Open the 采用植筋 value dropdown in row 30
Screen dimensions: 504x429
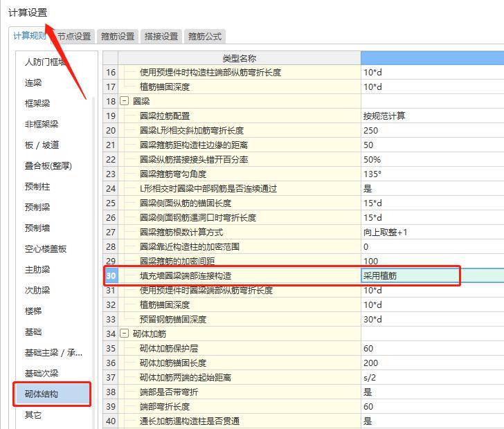432,275
